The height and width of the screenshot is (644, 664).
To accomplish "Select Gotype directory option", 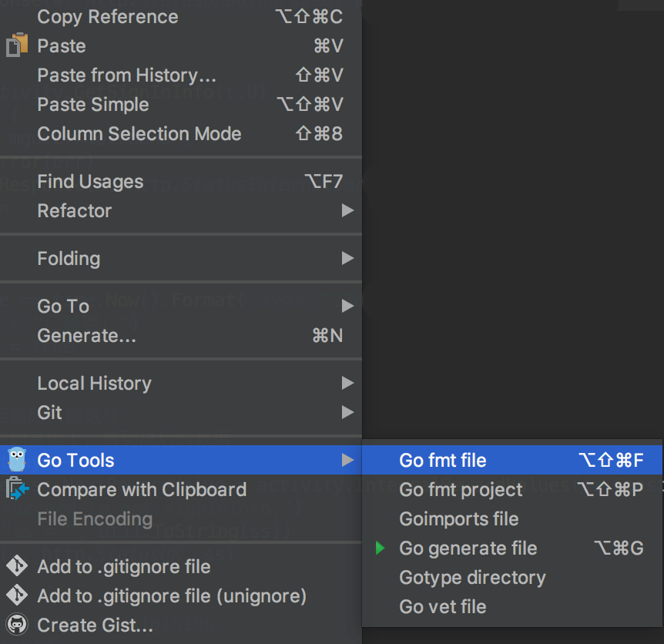I will click(x=472, y=577).
